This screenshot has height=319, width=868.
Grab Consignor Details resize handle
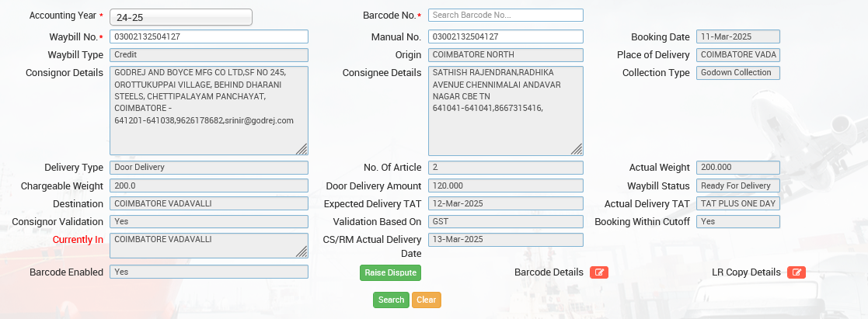pyautogui.click(x=302, y=149)
